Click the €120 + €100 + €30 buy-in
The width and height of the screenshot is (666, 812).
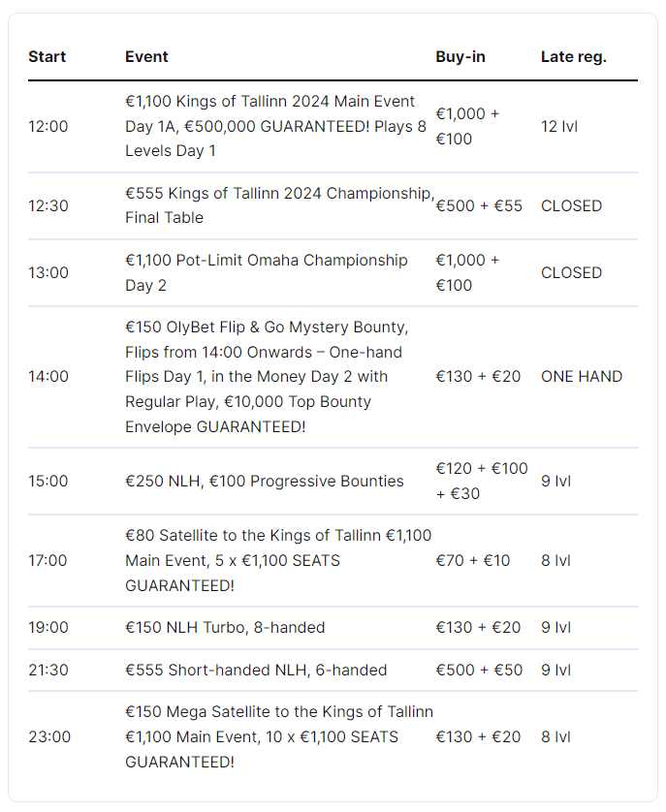(482, 481)
